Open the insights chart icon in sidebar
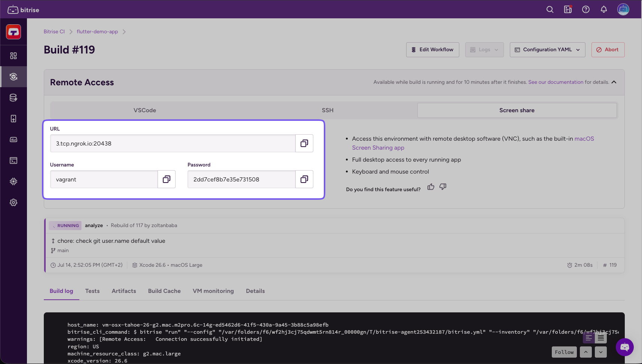 point(13,140)
